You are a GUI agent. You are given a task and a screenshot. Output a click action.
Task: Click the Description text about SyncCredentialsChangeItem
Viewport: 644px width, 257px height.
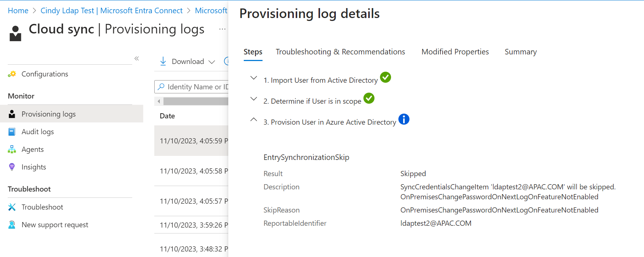[508, 192]
